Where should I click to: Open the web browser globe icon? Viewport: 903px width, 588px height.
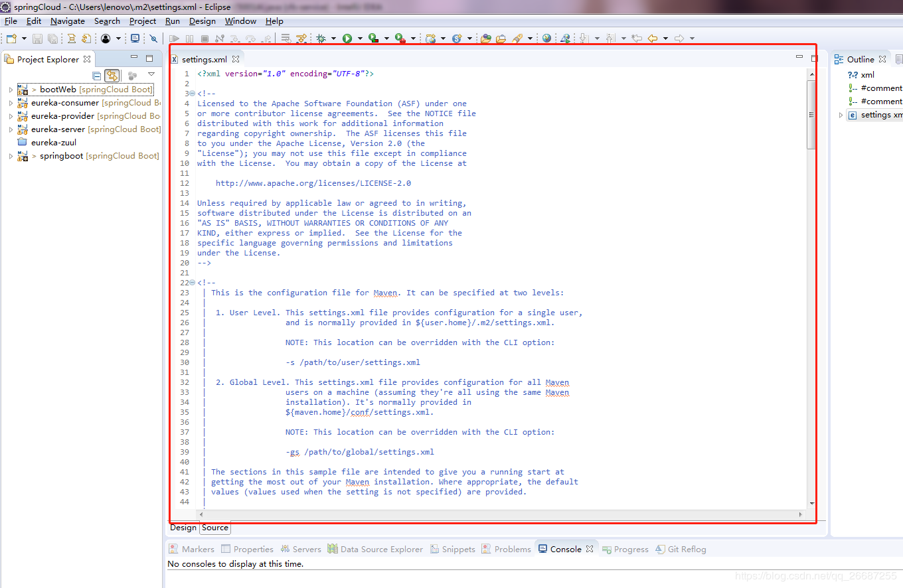546,39
